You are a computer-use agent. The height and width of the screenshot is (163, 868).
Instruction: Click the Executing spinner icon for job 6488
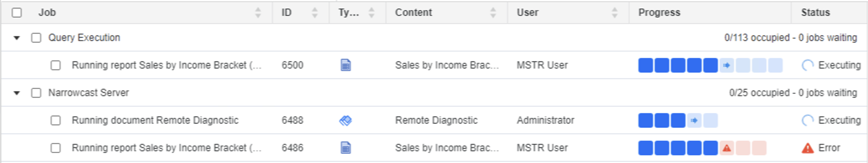pyautogui.click(x=808, y=120)
